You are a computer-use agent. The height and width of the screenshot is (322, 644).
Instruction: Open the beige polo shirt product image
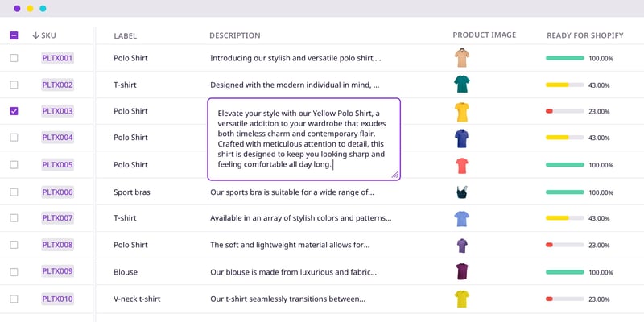pyautogui.click(x=461, y=57)
